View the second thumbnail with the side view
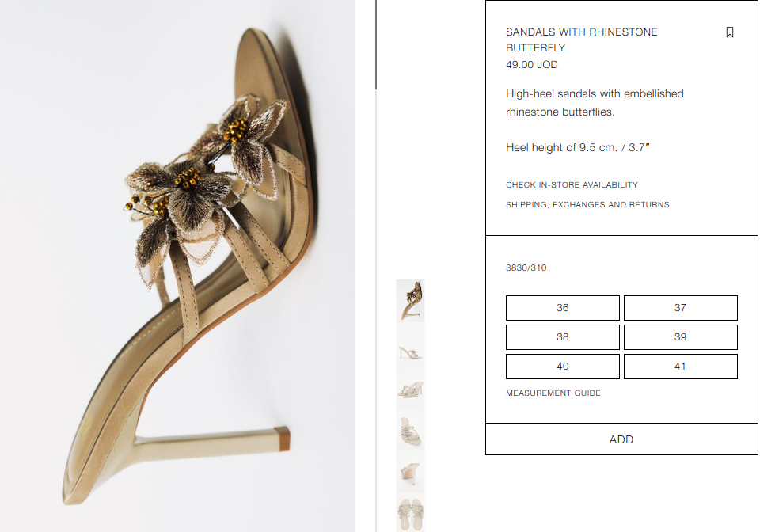Screen dimensions: 760x532 click(411, 344)
